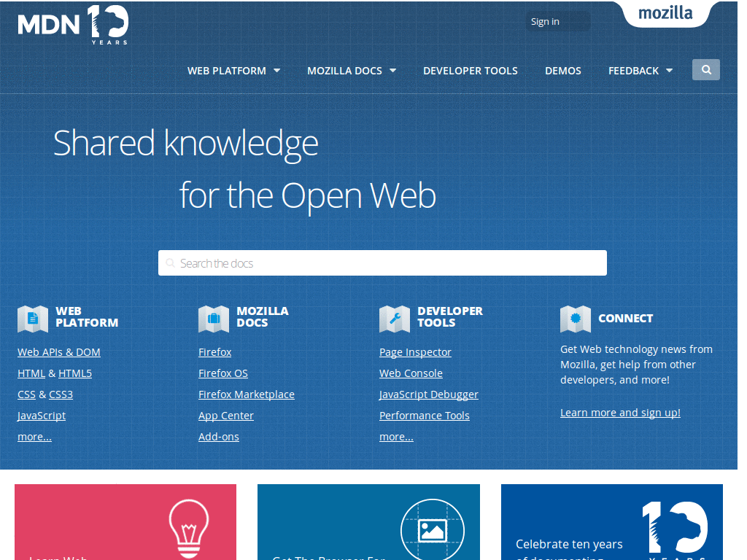
Task: Expand the Mozilla Docs dropdown arrow
Action: pos(393,71)
